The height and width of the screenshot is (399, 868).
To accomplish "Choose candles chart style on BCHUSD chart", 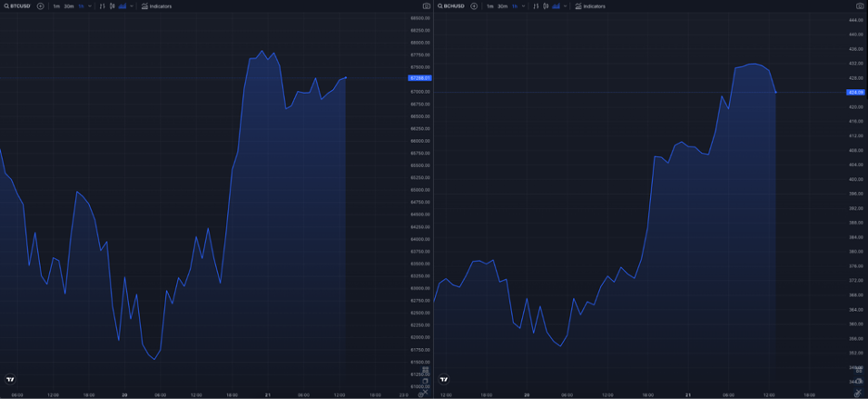I will pos(546,6).
